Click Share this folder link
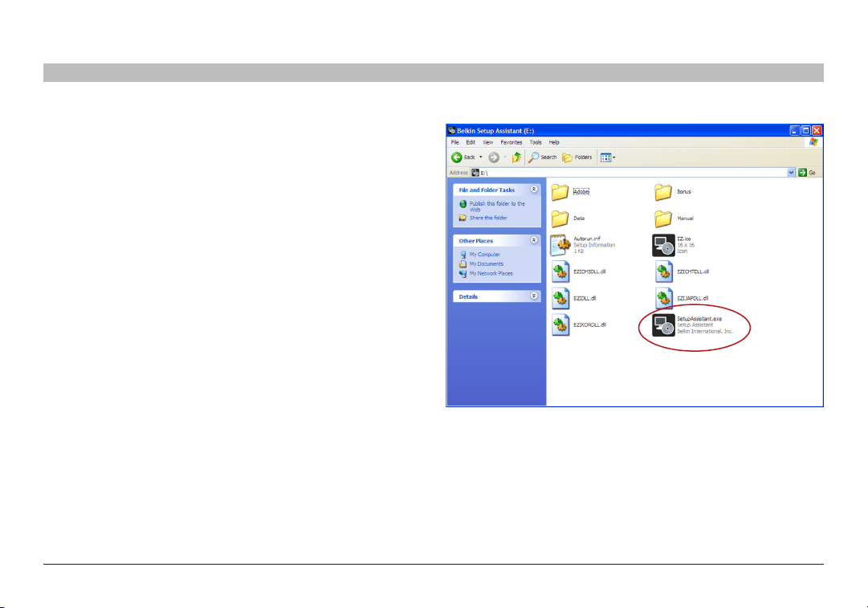The height and width of the screenshot is (608, 868). (x=488, y=218)
